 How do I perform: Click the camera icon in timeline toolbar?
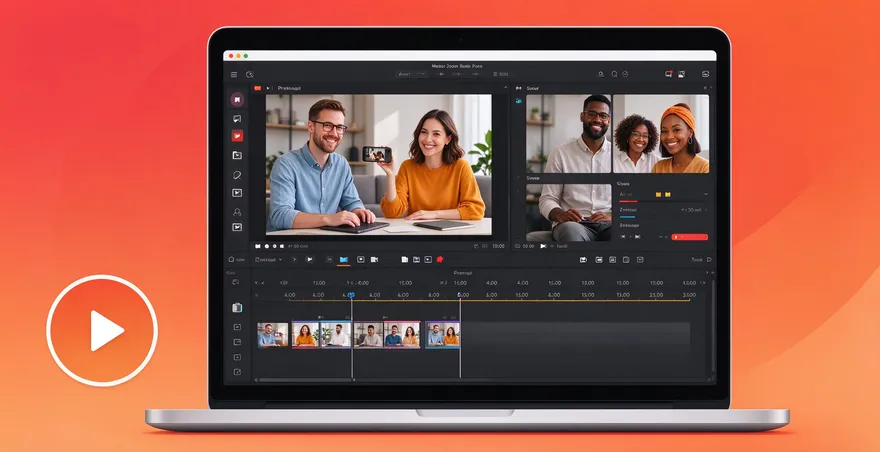[374, 259]
